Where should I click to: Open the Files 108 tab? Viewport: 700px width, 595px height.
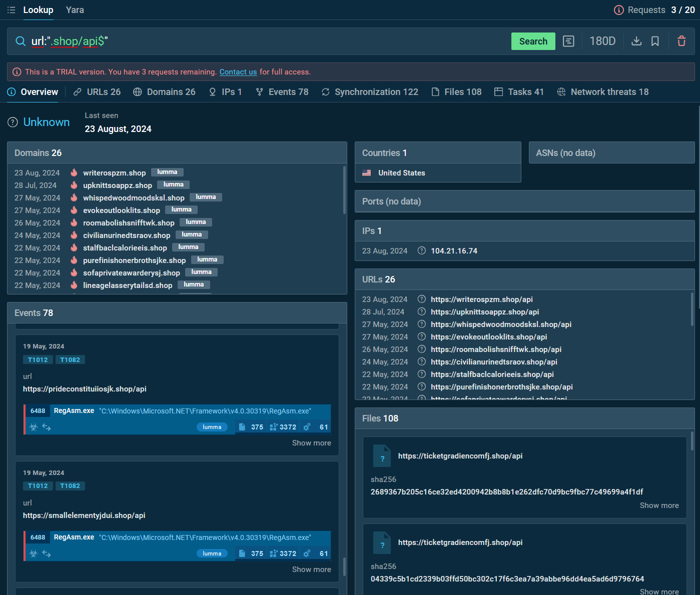tap(456, 91)
